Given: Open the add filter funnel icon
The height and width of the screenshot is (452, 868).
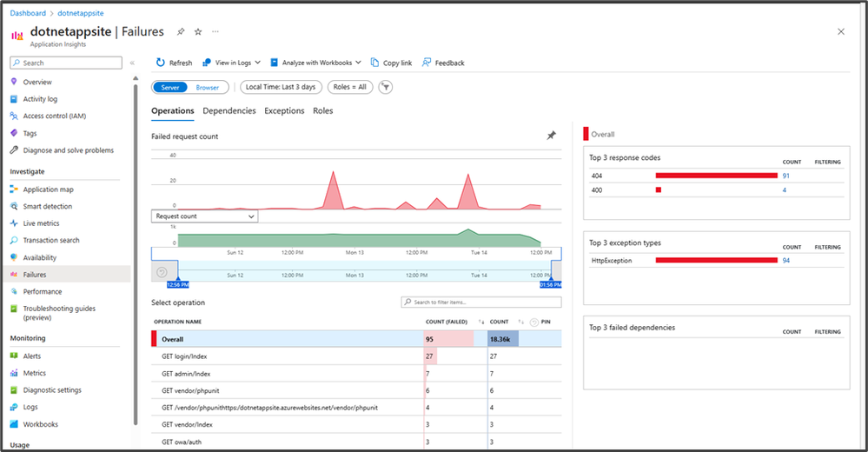Looking at the screenshot, I should point(385,87).
